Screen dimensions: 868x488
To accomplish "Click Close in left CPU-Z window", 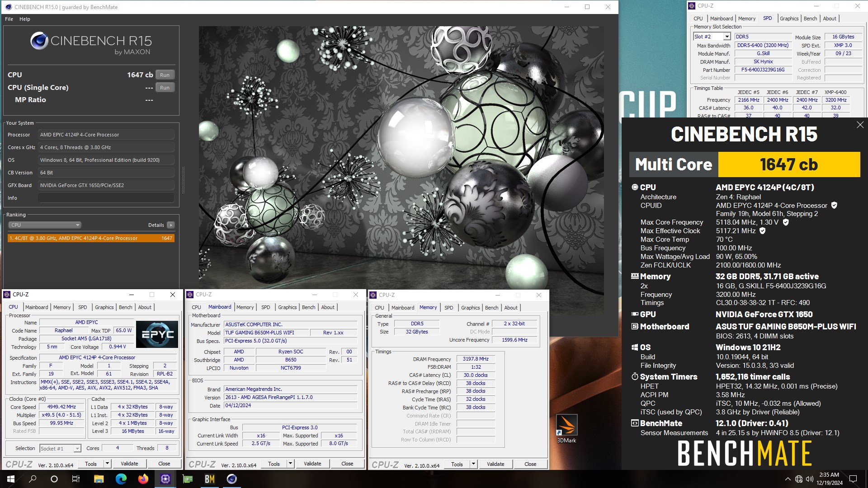I will (x=164, y=464).
